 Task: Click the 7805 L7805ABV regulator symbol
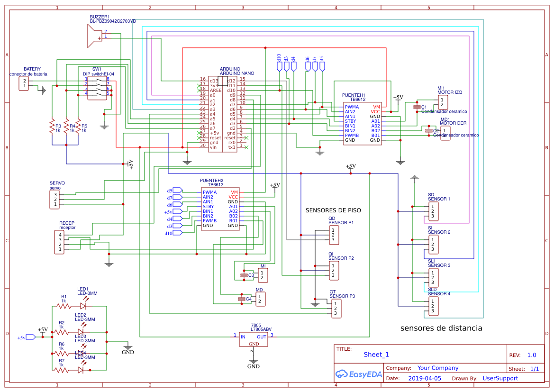click(253, 339)
